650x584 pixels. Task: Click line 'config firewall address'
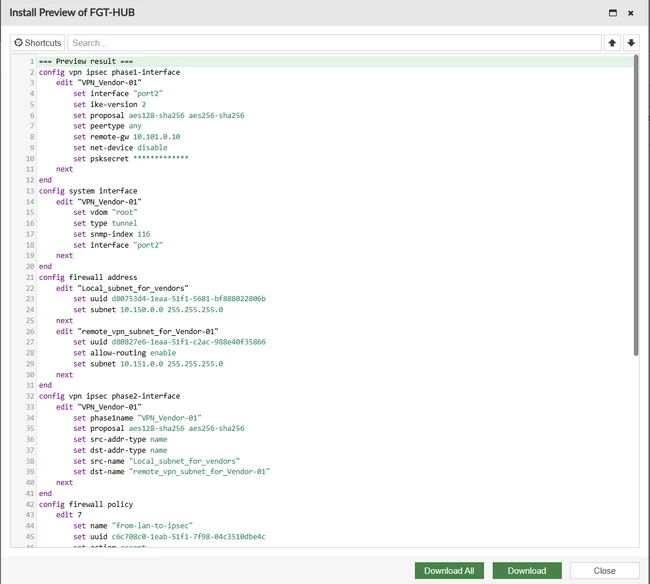point(88,277)
